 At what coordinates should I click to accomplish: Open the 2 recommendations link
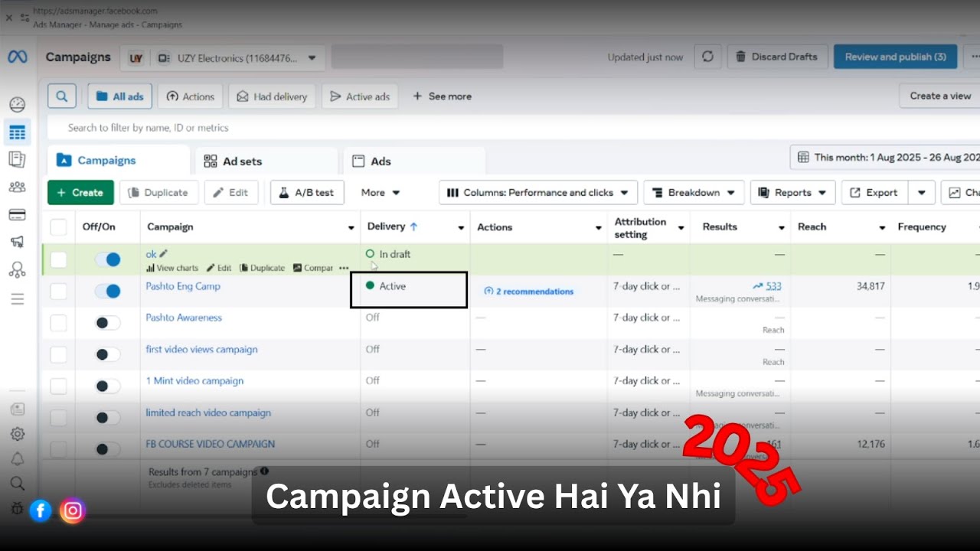click(x=529, y=292)
